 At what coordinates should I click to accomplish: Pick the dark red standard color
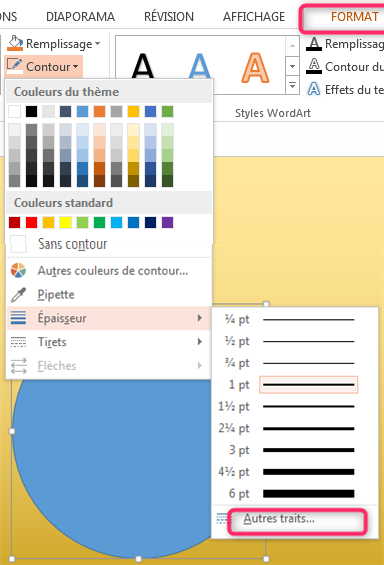tap(14, 222)
